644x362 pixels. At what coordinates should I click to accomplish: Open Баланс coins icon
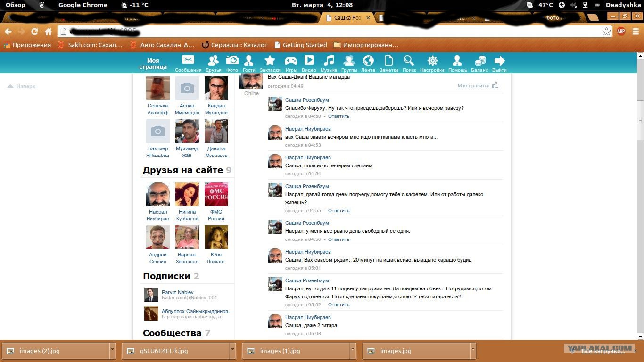point(480,60)
